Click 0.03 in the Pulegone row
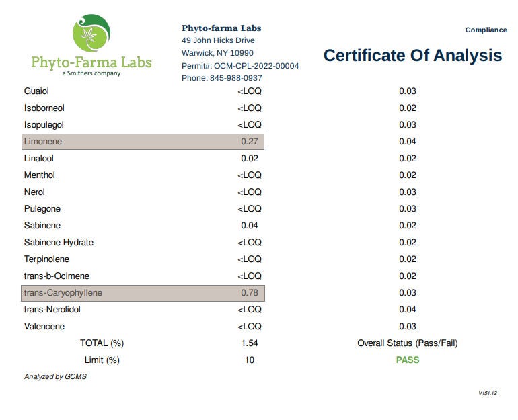 point(407,209)
